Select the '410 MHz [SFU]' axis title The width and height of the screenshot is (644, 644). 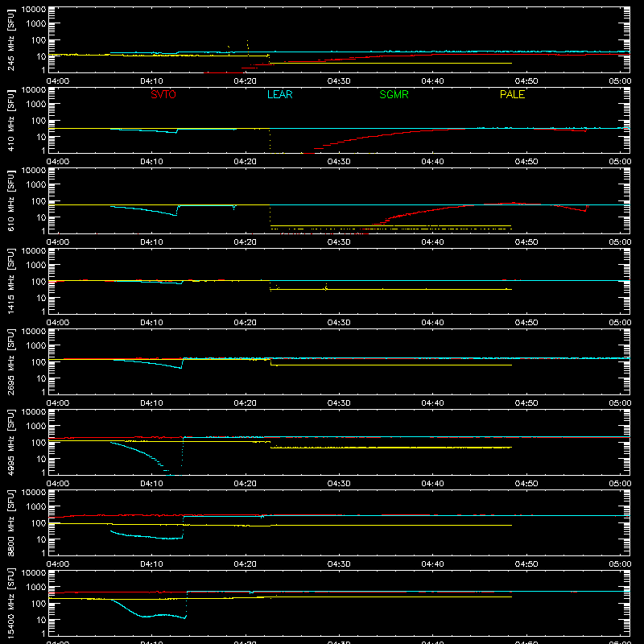tap(10, 120)
